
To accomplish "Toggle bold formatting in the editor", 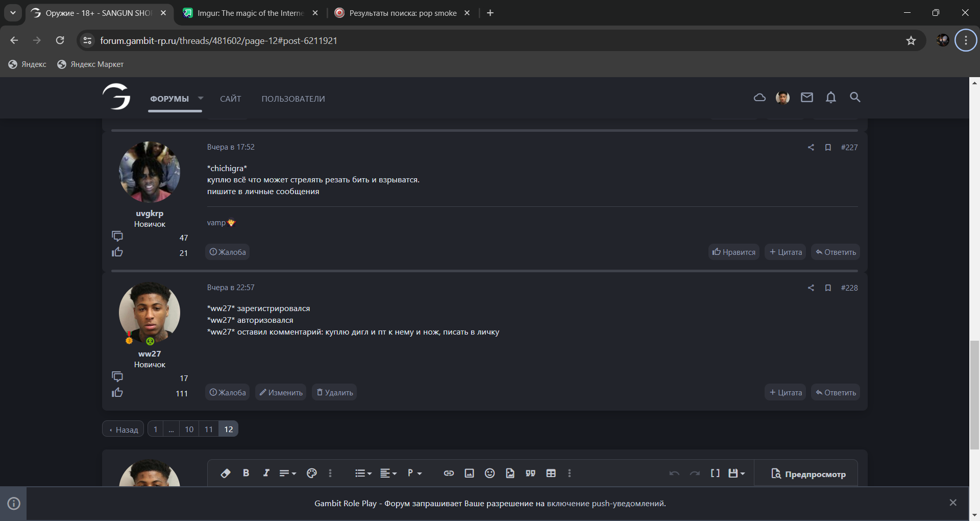I will pyautogui.click(x=246, y=473).
